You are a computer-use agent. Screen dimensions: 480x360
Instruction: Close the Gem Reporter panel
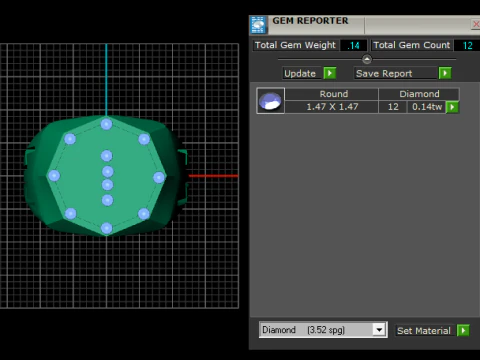(476, 24)
